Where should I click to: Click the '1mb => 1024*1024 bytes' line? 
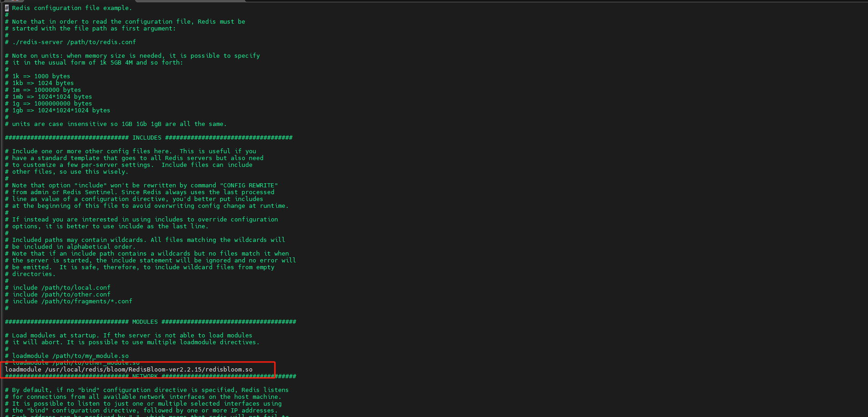click(52, 97)
